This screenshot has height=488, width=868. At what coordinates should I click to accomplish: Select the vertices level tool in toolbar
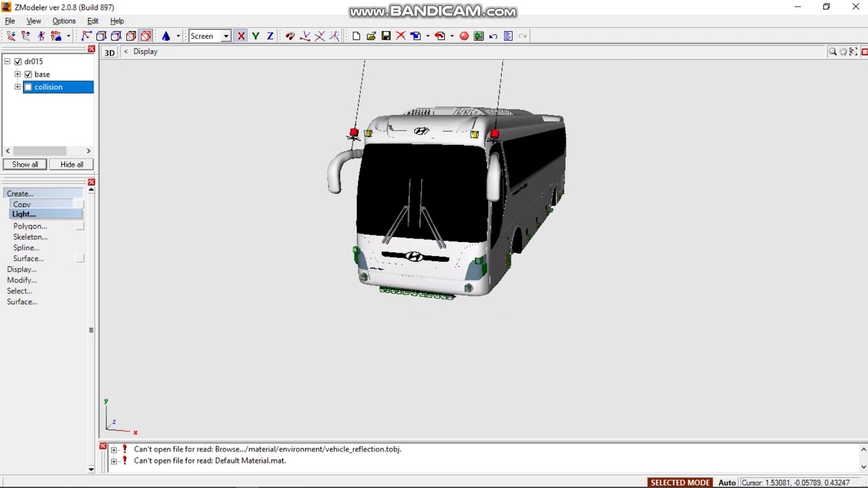click(11, 36)
